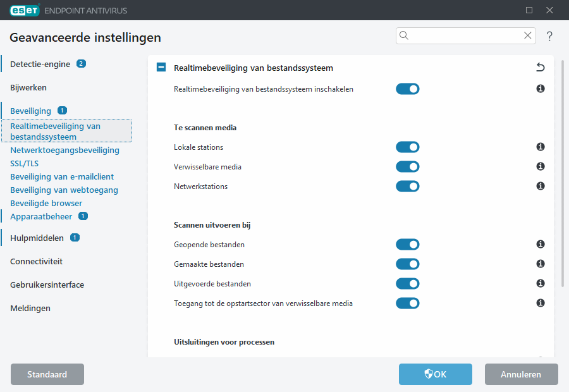The image size is (569, 392).
Task: Click the search magnifier icon
Action: pyautogui.click(x=403, y=35)
